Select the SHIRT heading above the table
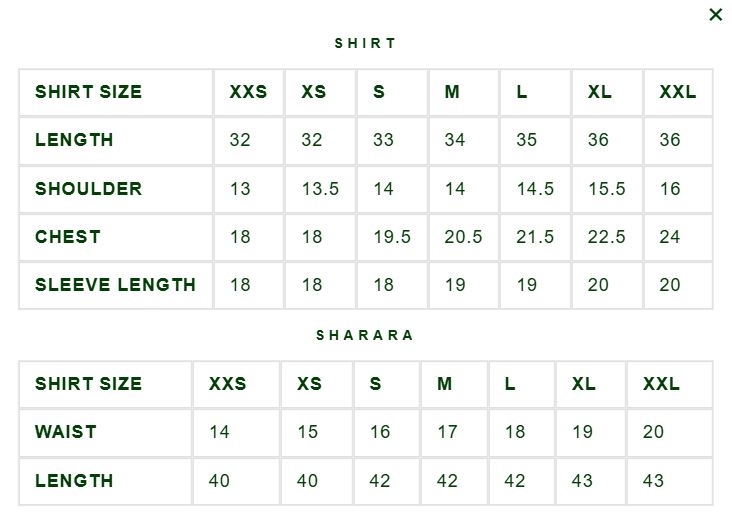Image resolution: width=732 pixels, height=524 pixels. coord(365,43)
